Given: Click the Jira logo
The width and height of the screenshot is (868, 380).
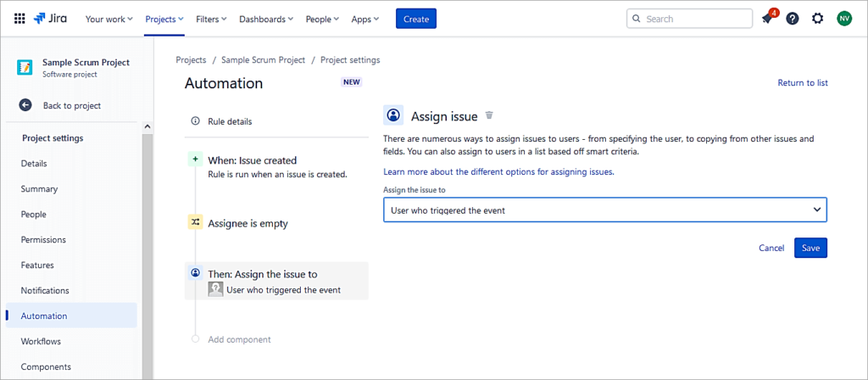Looking at the screenshot, I should [x=50, y=19].
